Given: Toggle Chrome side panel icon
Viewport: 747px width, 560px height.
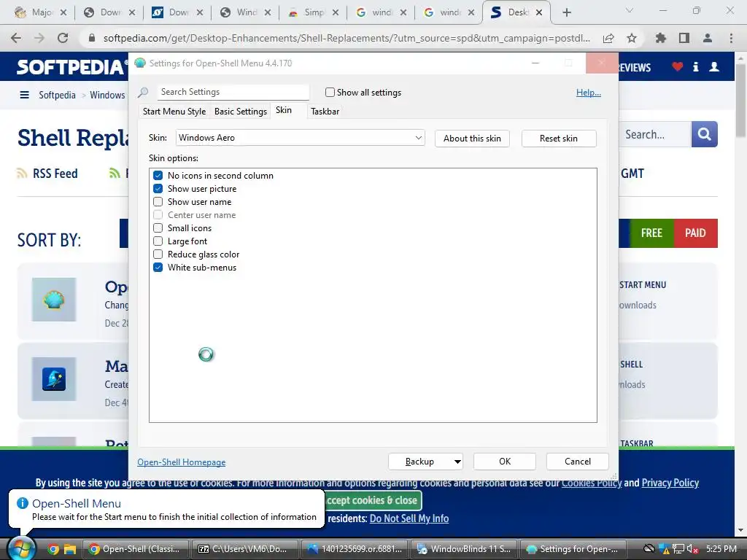Looking at the screenshot, I should click(x=684, y=38).
